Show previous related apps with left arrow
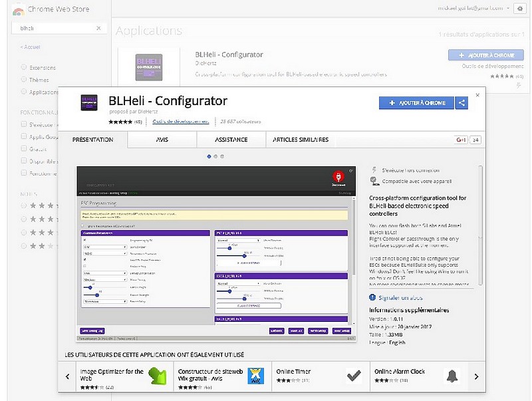Viewport: 532px width, 401px height. pos(68,376)
